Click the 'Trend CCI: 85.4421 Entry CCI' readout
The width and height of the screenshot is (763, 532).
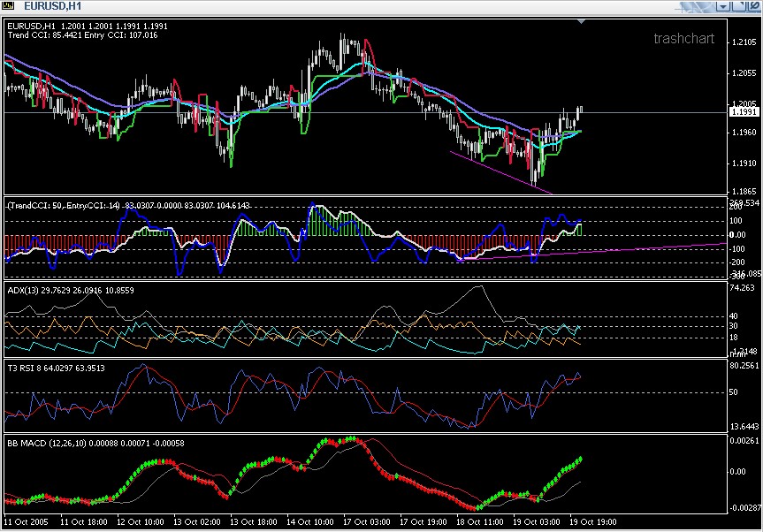coord(83,35)
